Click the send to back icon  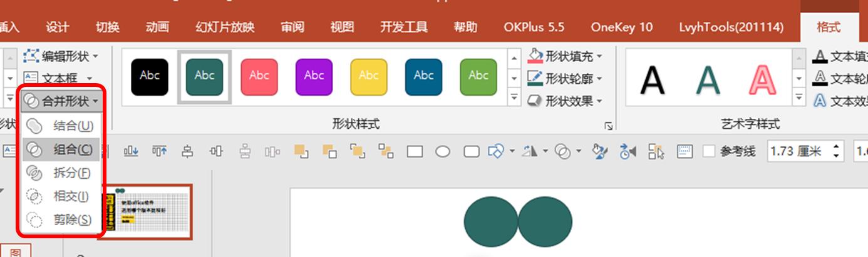[329, 151]
